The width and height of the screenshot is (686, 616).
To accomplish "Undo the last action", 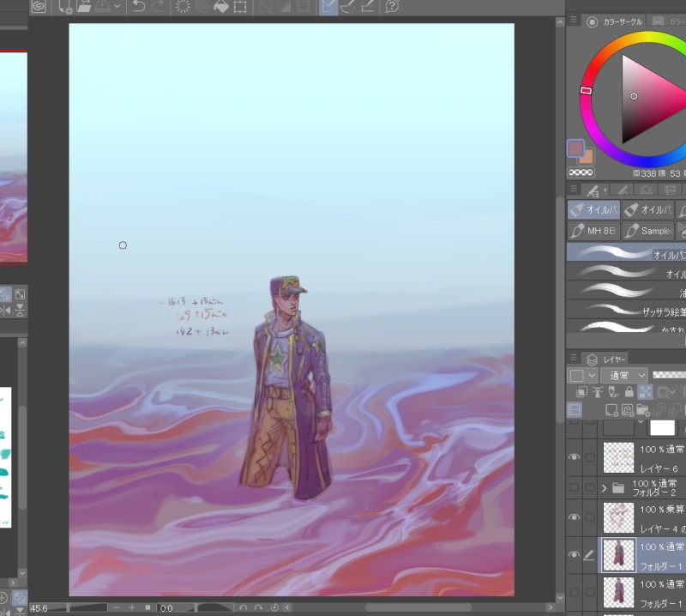I will 138,7.
